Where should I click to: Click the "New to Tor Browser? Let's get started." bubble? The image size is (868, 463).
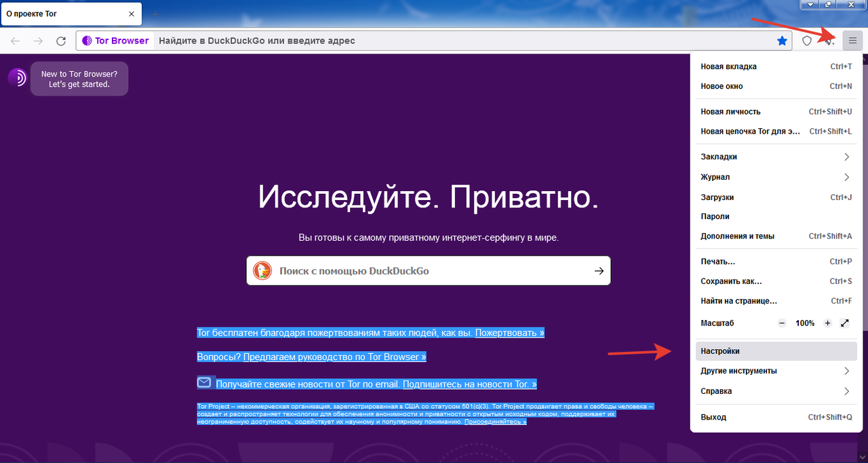point(79,79)
